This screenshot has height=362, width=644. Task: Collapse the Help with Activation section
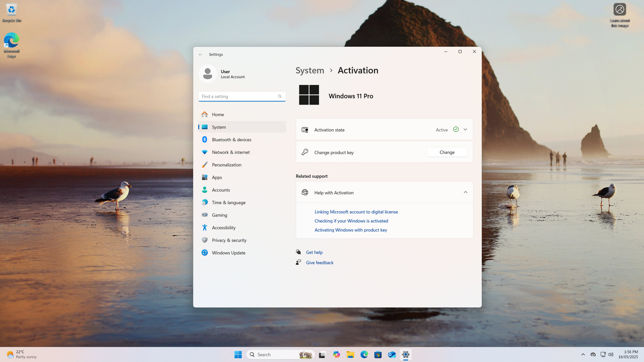pyautogui.click(x=465, y=192)
